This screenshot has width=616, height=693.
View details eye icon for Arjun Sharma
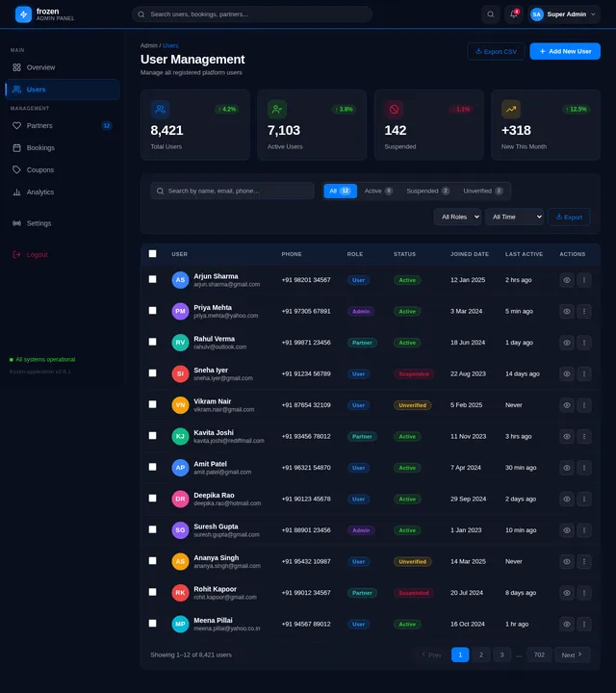tap(567, 280)
